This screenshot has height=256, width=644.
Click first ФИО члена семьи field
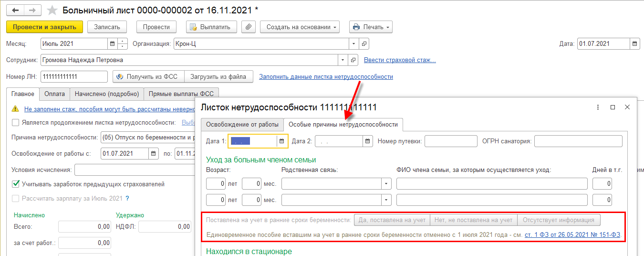coord(492,184)
